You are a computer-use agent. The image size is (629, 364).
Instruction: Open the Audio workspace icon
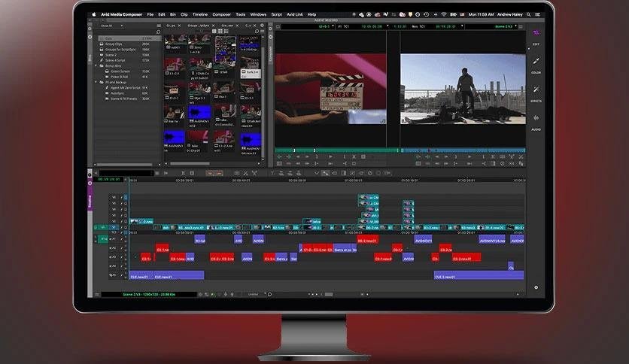(536, 118)
